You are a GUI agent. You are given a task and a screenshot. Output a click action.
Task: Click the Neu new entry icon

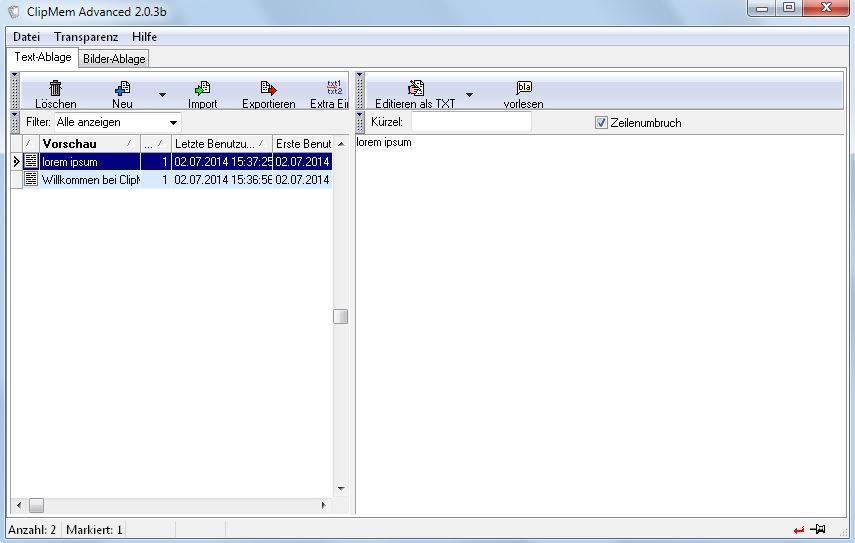point(122,88)
